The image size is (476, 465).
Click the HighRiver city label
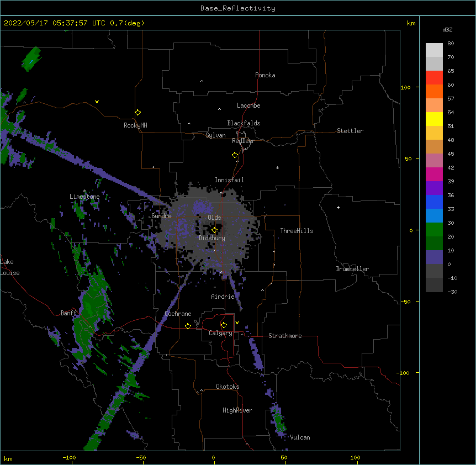click(237, 410)
